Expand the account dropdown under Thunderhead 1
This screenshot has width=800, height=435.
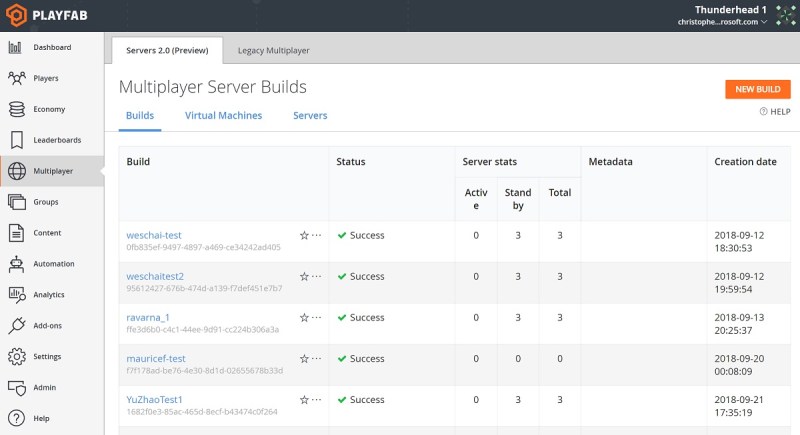pyautogui.click(x=764, y=22)
